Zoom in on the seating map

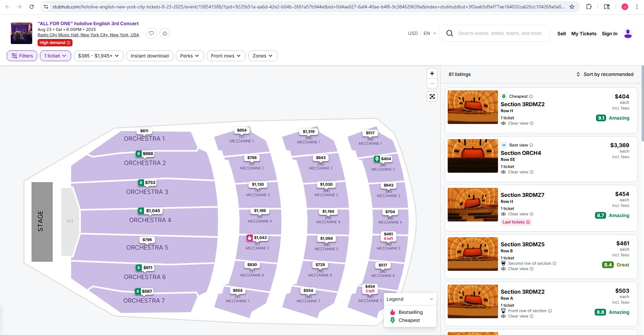click(432, 74)
